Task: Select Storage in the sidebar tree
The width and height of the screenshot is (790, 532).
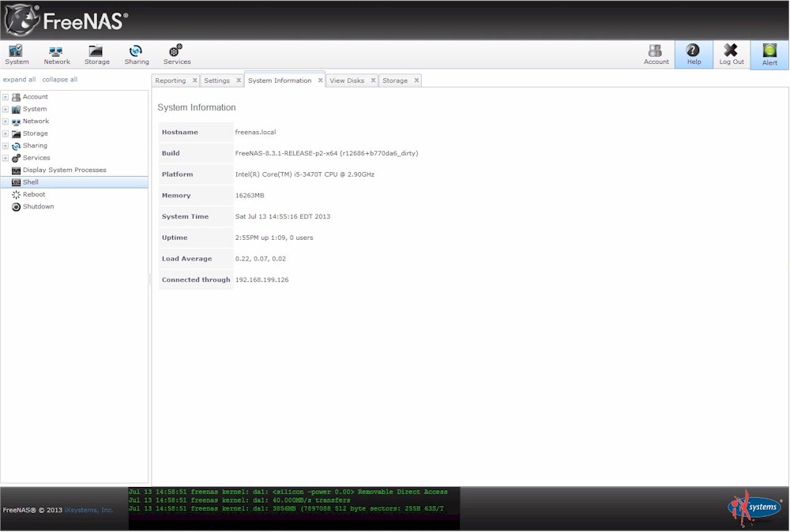Action: pyautogui.click(x=35, y=133)
